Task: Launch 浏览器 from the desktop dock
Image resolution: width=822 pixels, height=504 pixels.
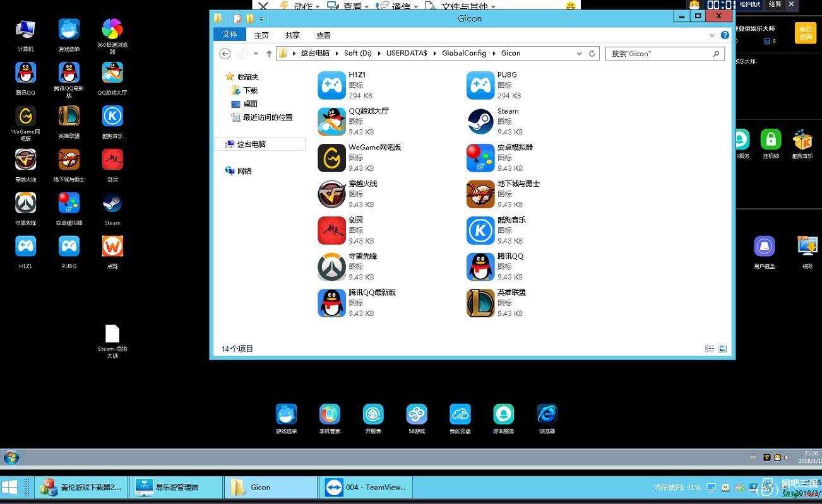Action: (x=547, y=419)
